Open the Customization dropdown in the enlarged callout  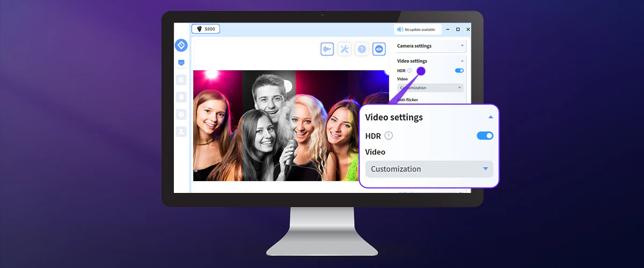pyautogui.click(x=429, y=169)
